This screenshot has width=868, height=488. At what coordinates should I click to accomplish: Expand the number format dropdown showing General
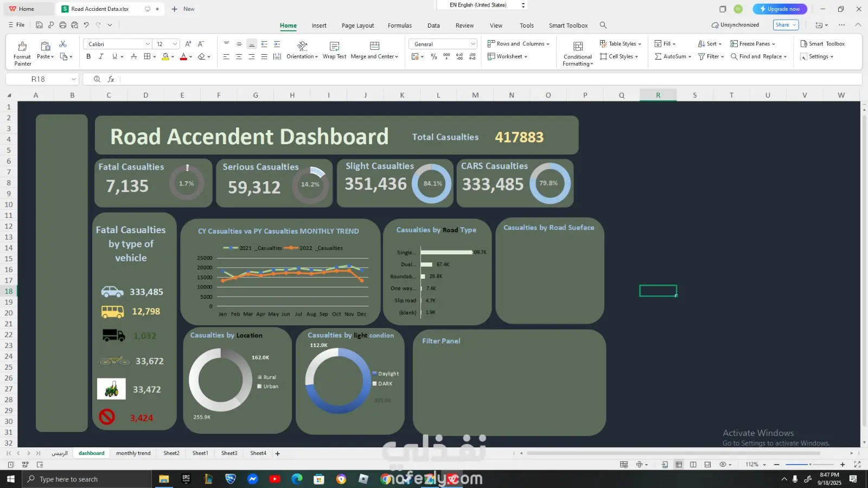[x=443, y=44]
